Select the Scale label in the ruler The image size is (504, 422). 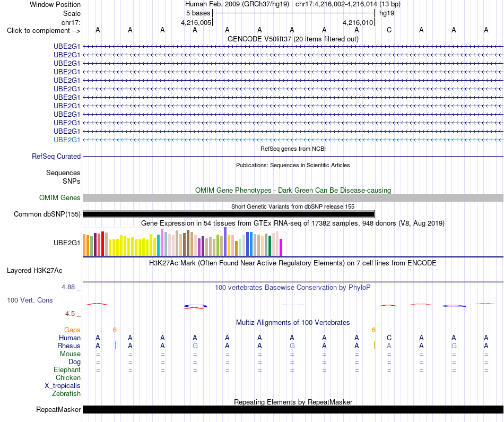tap(72, 13)
